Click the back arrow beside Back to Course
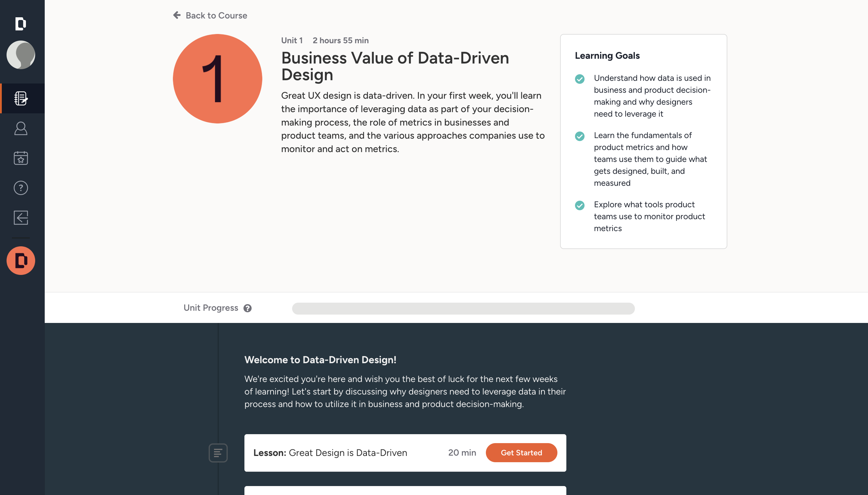The width and height of the screenshot is (868, 495). (176, 15)
